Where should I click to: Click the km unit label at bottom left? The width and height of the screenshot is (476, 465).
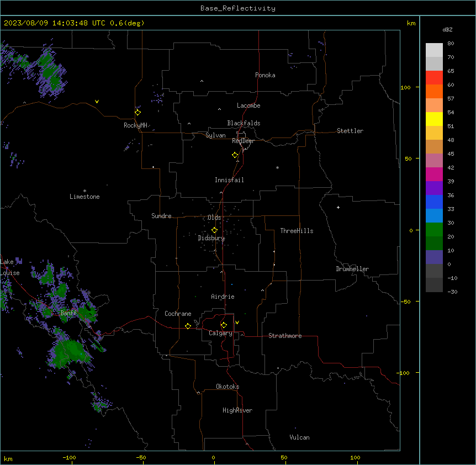click(8, 458)
